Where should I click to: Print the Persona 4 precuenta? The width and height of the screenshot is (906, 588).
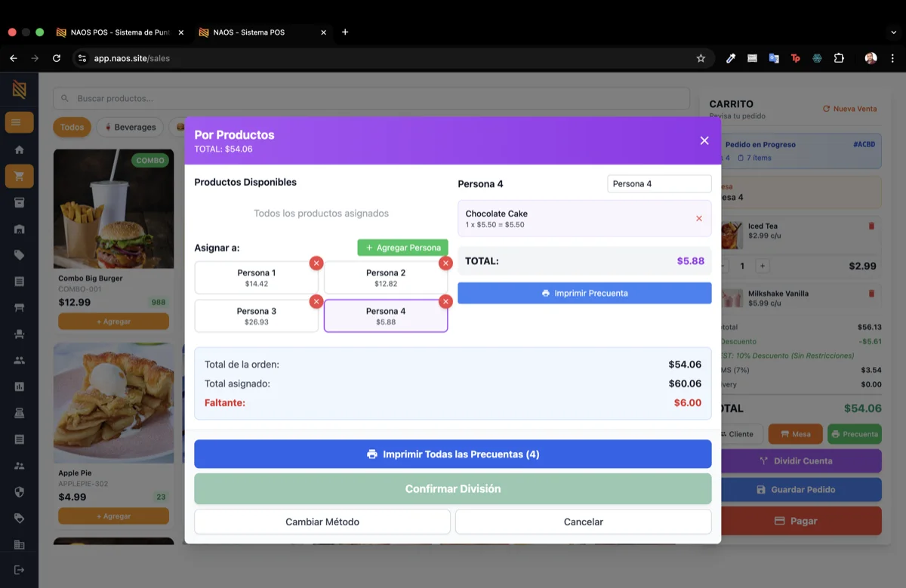point(584,293)
